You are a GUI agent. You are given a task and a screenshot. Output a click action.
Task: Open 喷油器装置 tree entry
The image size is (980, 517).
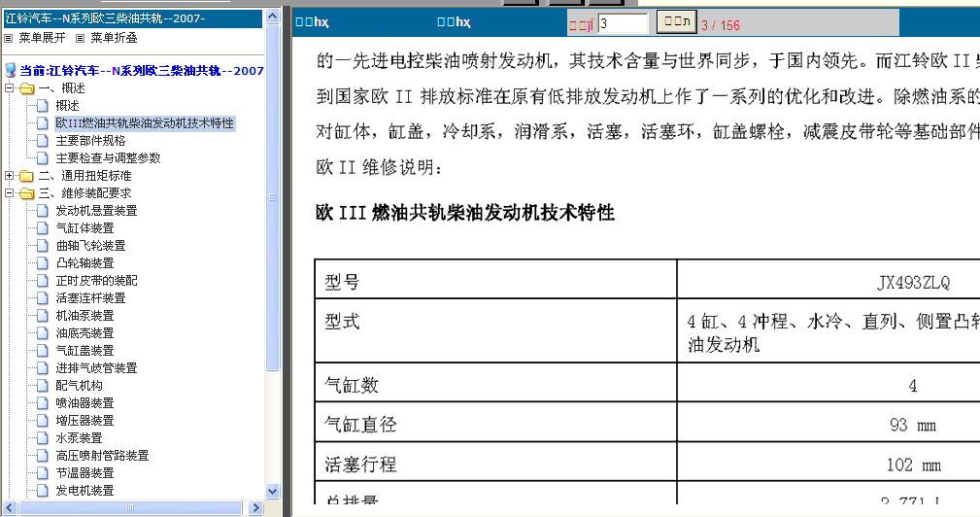(x=85, y=403)
